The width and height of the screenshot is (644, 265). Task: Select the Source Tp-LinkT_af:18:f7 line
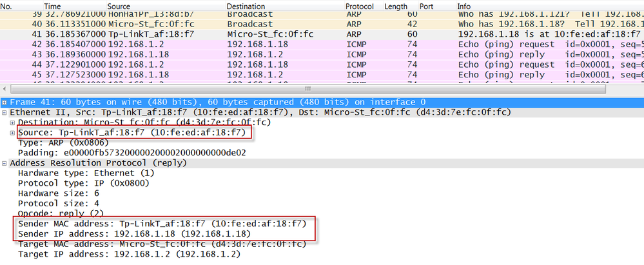132,133
